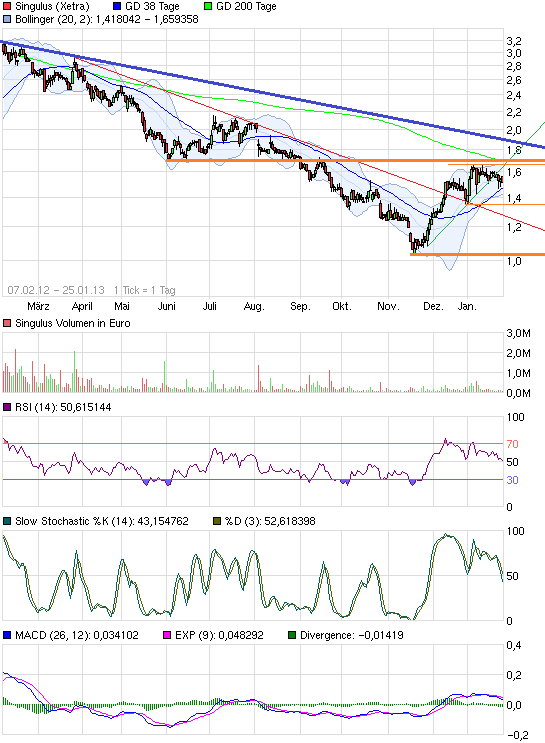Click the RSI (14): 50,615144 label
Screen dimensions: 545x743
click(x=63, y=408)
